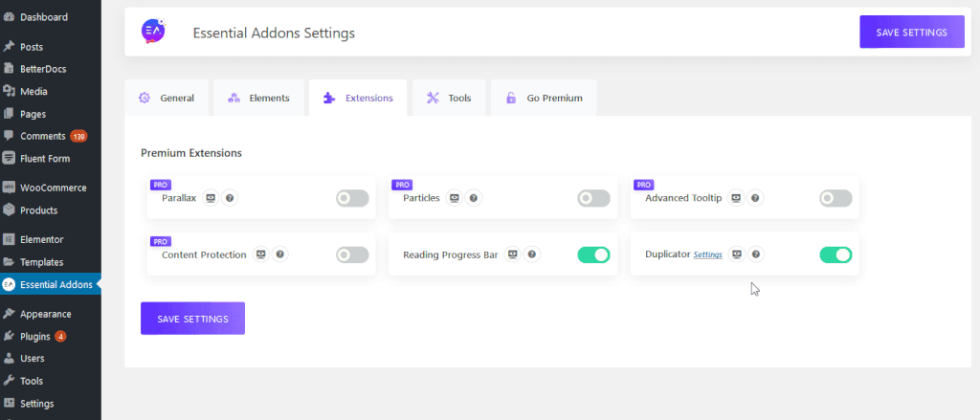Click the Elementor icon in the sidebar

pyautogui.click(x=9, y=239)
